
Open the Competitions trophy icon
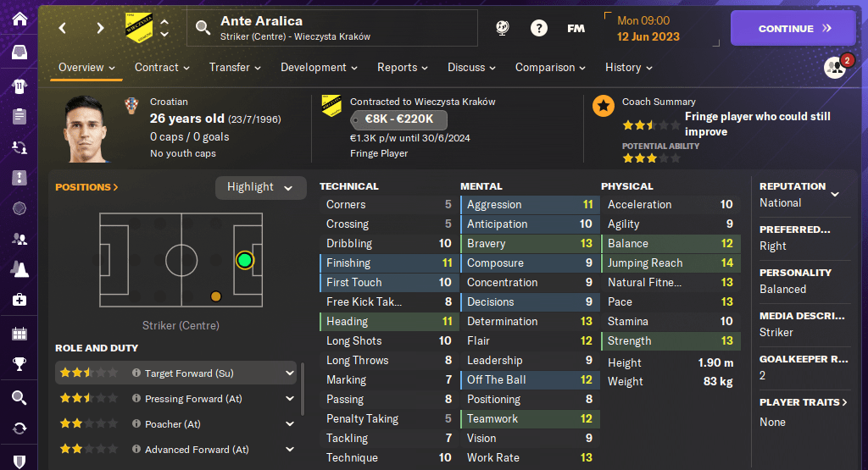coord(19,364)
